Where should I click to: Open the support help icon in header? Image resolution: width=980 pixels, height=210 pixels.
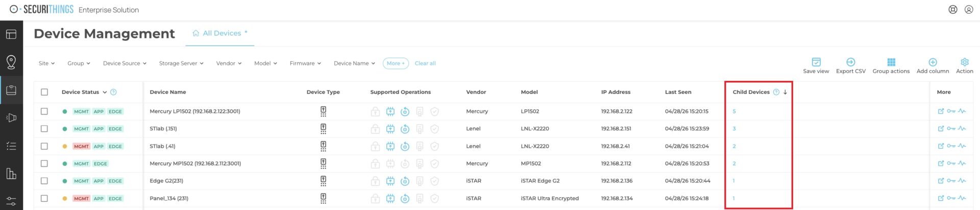[x=953, y=9]
